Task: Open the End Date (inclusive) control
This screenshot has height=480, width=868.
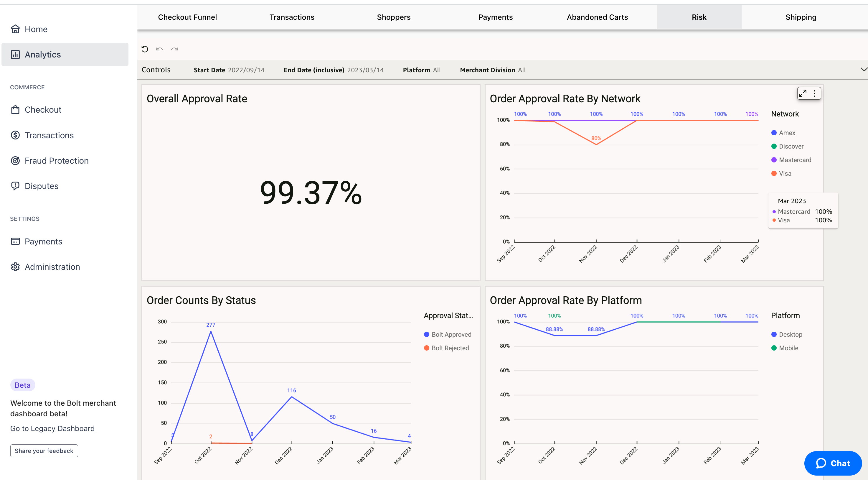Action: click(333, 70)
